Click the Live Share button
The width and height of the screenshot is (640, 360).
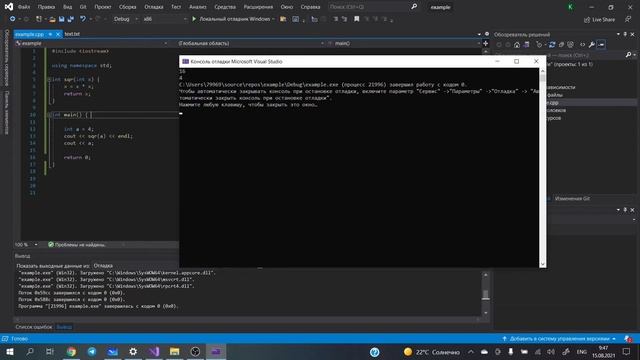[599, 19]
